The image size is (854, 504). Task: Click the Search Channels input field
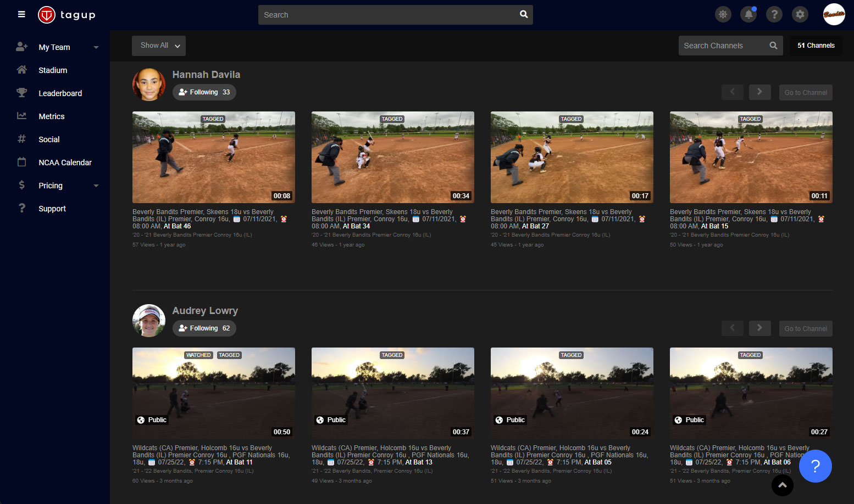pos(723,46)
